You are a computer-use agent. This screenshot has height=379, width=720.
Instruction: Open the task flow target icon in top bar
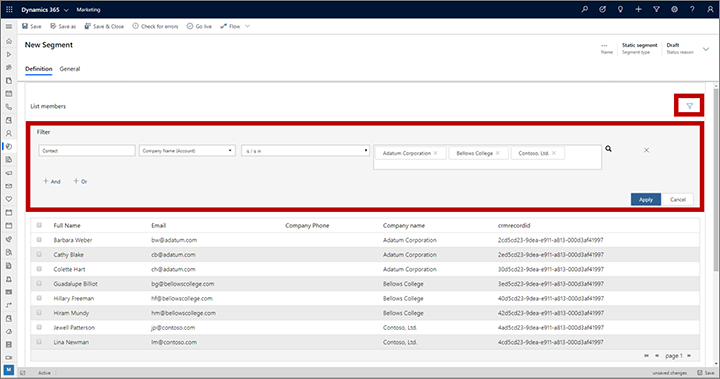click(602, 9)
